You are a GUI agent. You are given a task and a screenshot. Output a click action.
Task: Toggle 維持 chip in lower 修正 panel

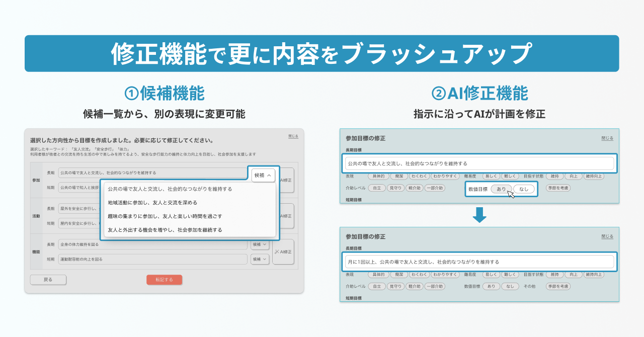click(x=555, y=275)
